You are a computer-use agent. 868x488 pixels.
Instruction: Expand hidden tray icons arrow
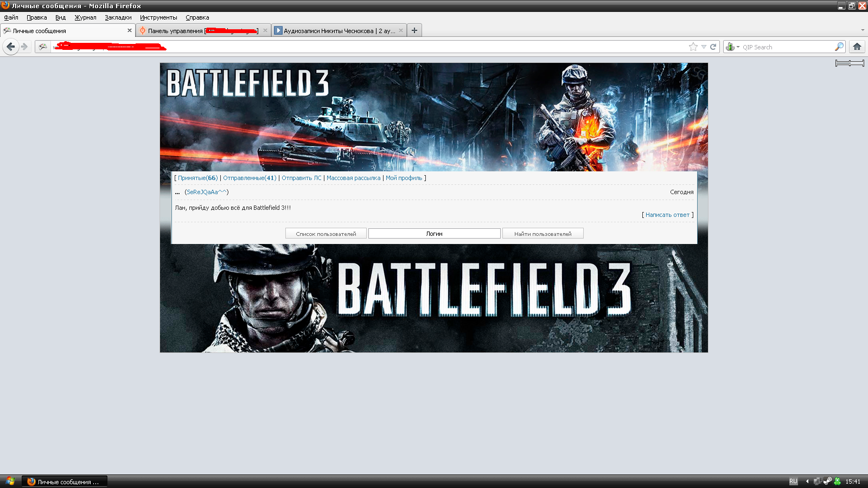pyautogui.click(x=807, y=481)
